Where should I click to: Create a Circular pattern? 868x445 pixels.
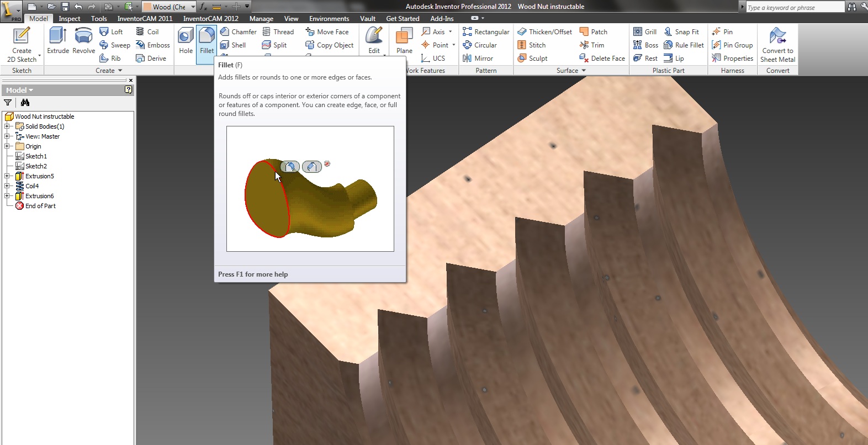(x=480, y=45)
